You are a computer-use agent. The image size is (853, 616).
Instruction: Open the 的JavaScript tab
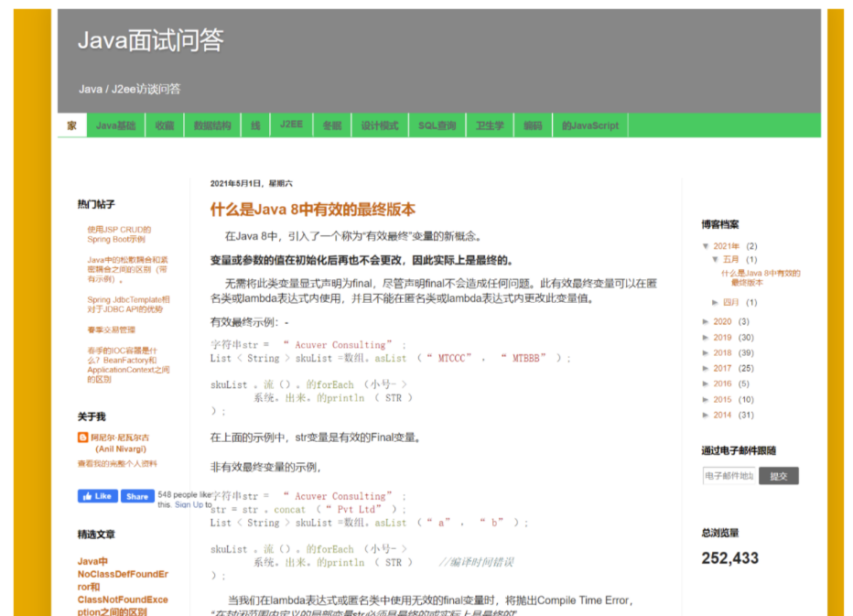click(590, 125)
